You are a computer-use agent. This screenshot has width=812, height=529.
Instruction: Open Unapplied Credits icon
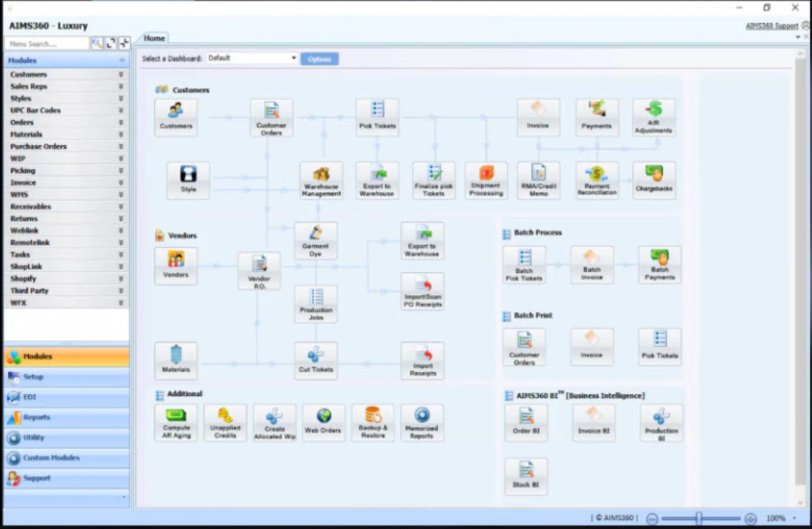(x=226, y=422)
